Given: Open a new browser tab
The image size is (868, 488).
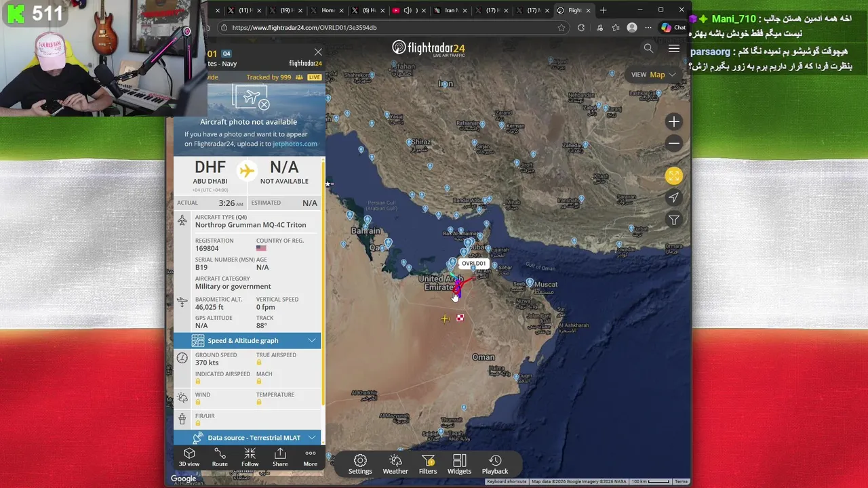Looking at the screenshot, I should (x=604, y=10).
